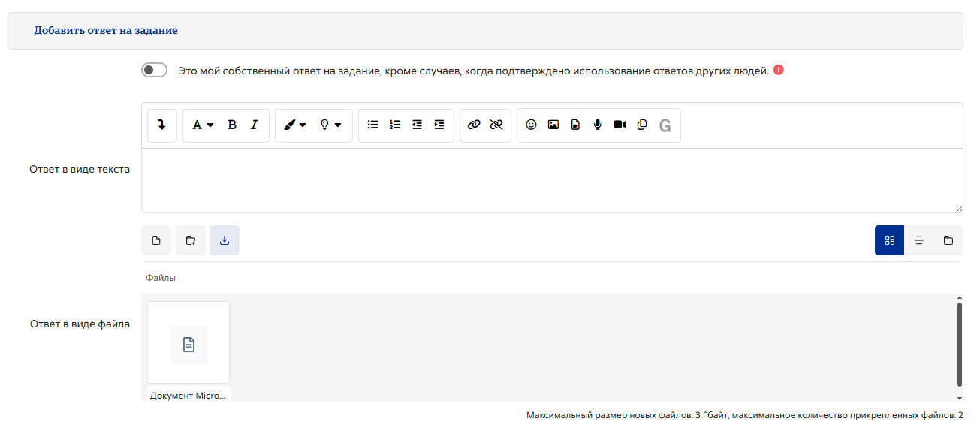Remove link with unlink icon
Image resolution: width=980 pixels, height=428 pixels.
pos(496,125)
